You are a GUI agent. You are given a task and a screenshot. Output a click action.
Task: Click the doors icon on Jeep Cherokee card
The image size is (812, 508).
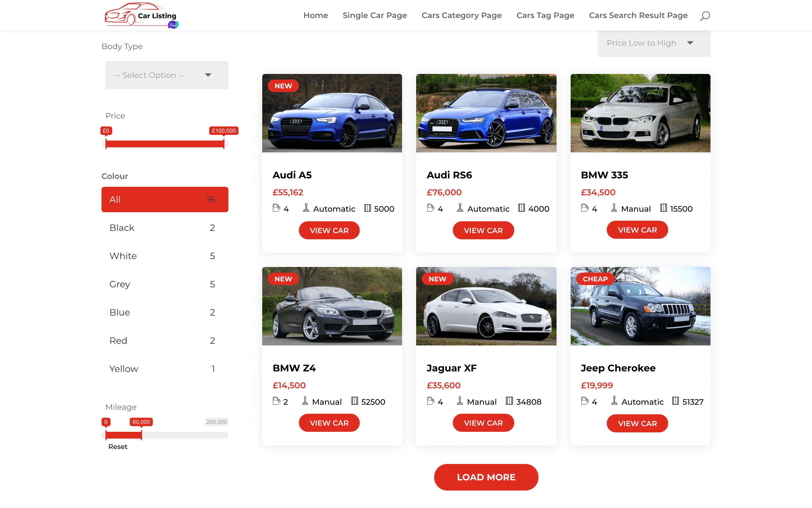point(584,401)
